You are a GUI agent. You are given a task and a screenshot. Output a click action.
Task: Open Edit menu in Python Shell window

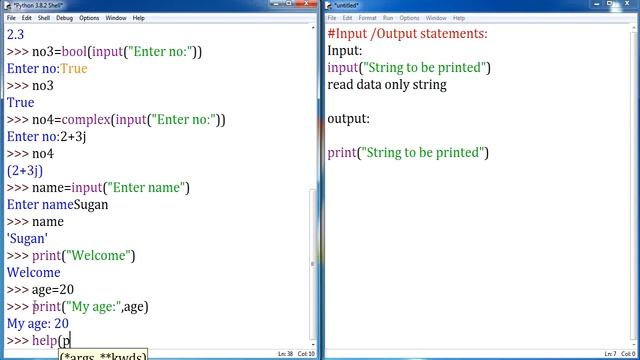(27, 18)
